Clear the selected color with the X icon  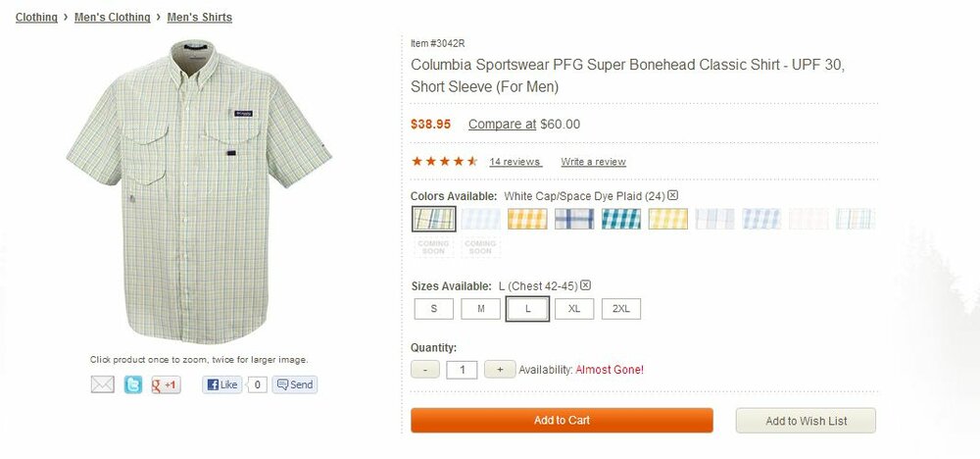tap(673, 195)
